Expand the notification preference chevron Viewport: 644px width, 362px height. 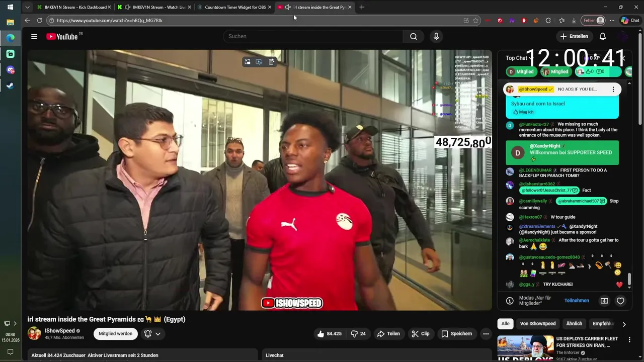coord(158,334)
